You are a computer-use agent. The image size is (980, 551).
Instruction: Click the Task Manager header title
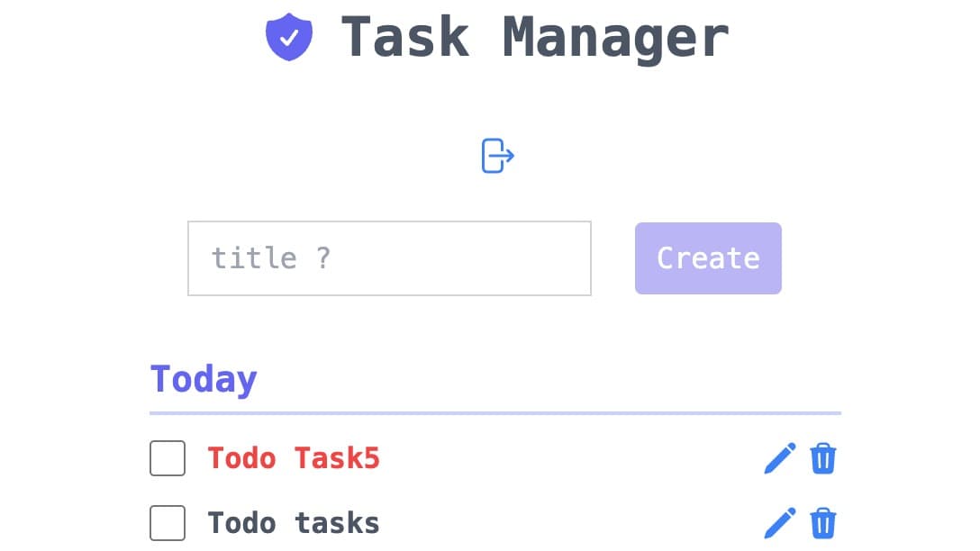click(x=535, y=38)
